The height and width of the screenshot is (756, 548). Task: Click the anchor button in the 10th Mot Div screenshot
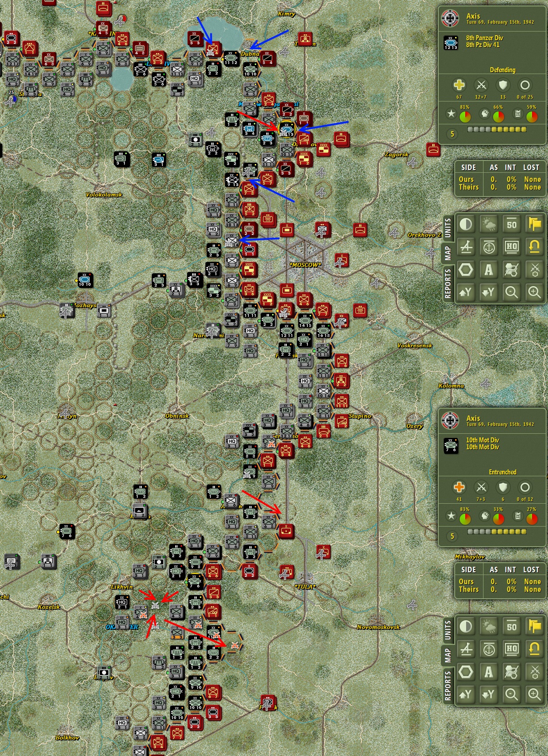(x=489, y=649)
